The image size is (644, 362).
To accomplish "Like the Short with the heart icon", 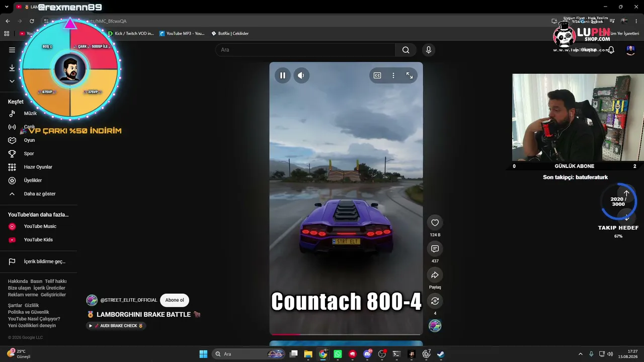I will click(435, 223).
